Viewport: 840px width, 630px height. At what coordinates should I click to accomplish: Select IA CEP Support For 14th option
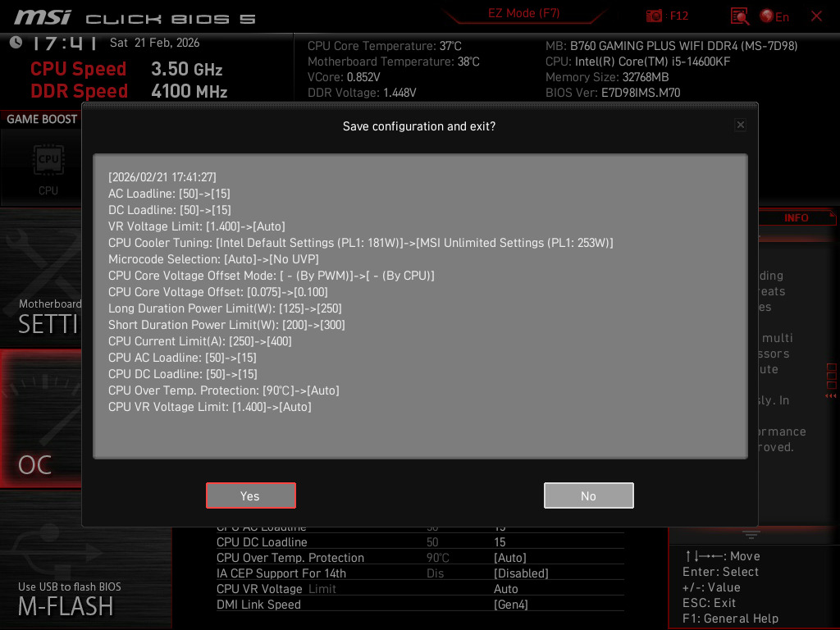click(x=420, y=573)
